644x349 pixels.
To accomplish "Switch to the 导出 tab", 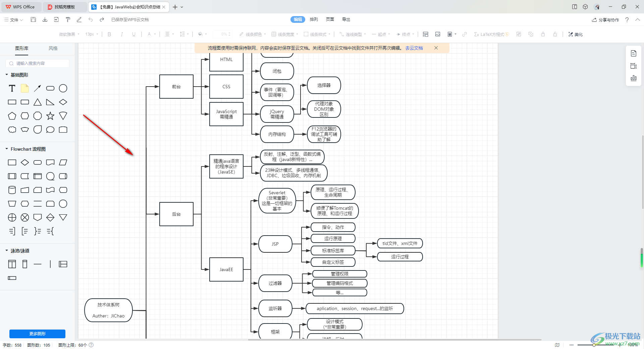I will 346,19.
